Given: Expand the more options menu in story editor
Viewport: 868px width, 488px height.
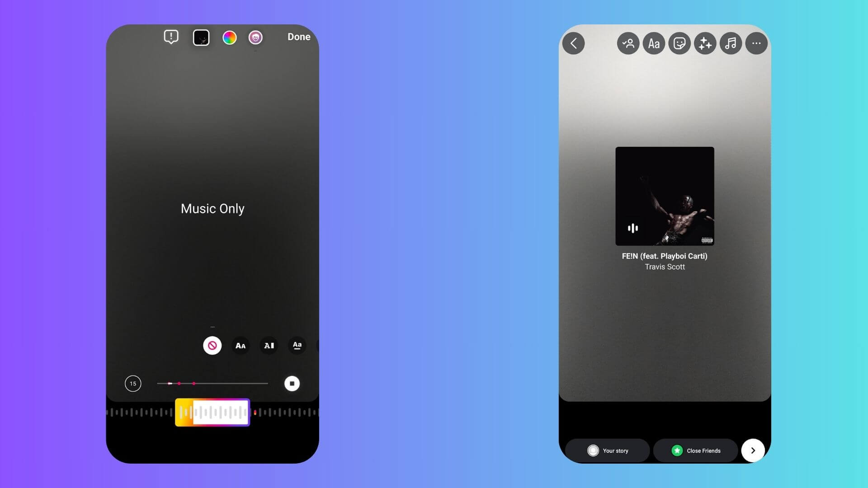Looking at the screenshot, I should (756, 43).
